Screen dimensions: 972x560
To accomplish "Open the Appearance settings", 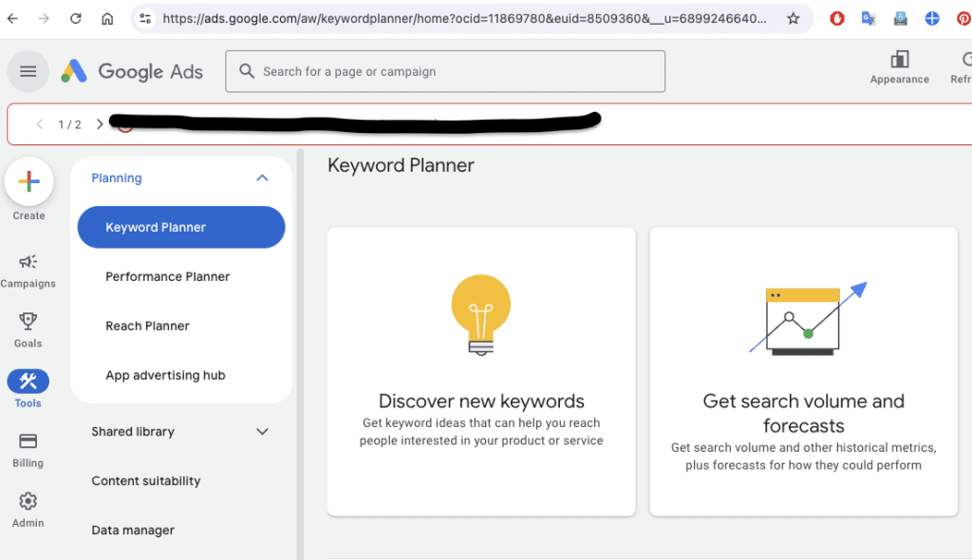I will click(x=900, y=67).
